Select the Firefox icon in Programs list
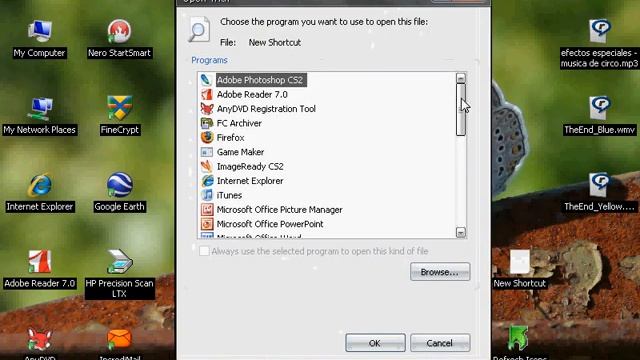The width and height of the screenshot is (640, 360). (207, 138)
